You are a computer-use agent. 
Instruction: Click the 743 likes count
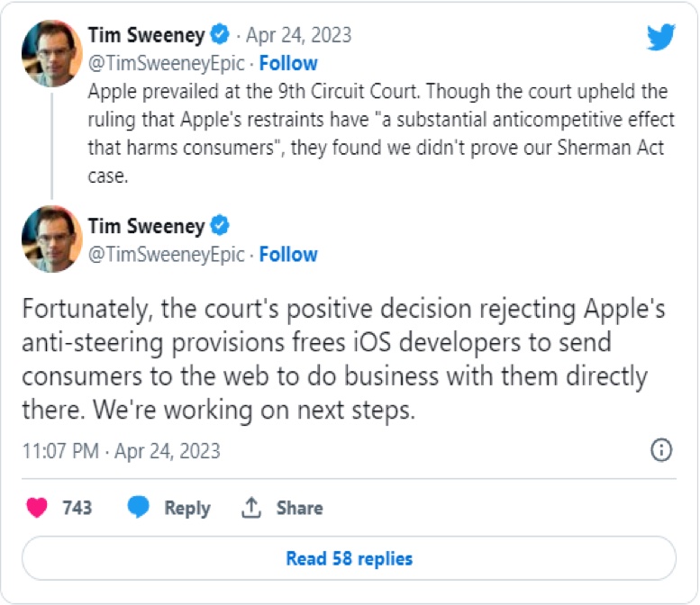coord(77,508)
